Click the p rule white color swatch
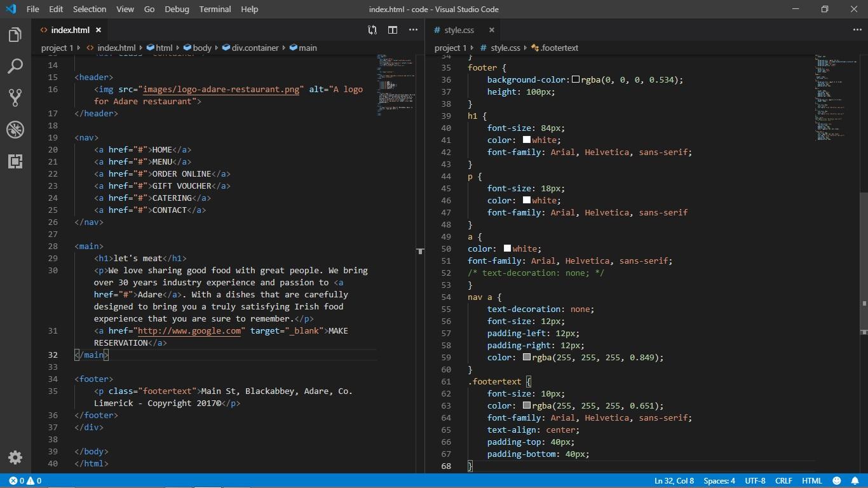 [527, 200]
